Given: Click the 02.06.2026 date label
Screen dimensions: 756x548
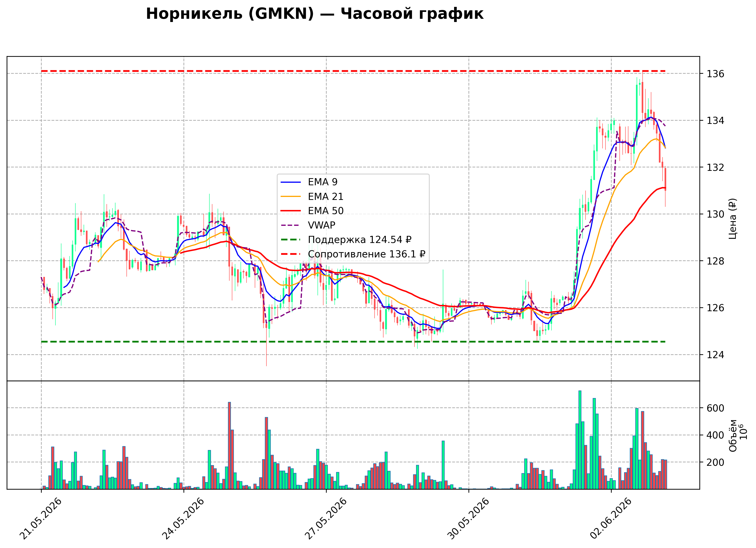Looking at the screenshot, I should [x=611, y=519].
